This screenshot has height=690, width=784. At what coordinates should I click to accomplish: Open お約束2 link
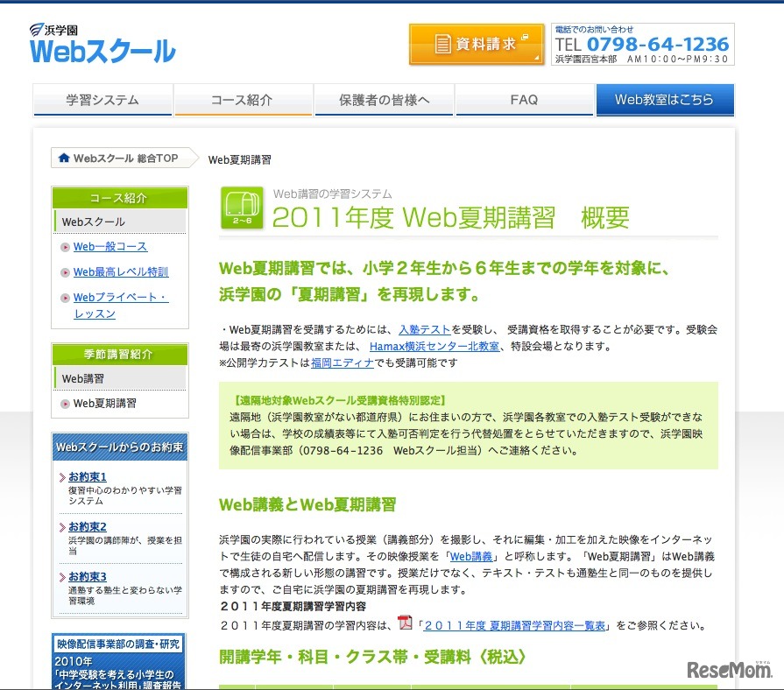(x=88, y=526)
